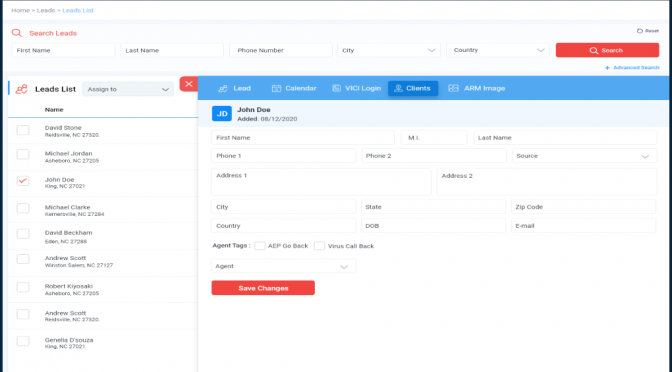Click the search Last Name field
Screen dimensions: 672x372
coord(172,50)
